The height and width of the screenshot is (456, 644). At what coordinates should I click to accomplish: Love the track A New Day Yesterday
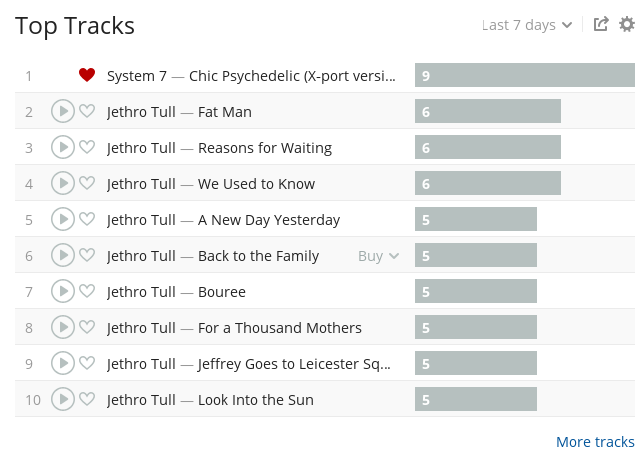(x=87, y=219)
